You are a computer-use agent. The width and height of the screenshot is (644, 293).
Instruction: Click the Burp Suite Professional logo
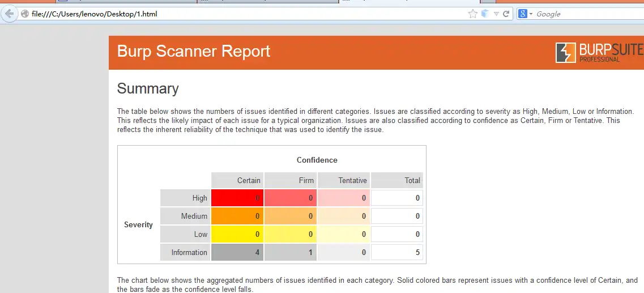click(x=600, y=53)
